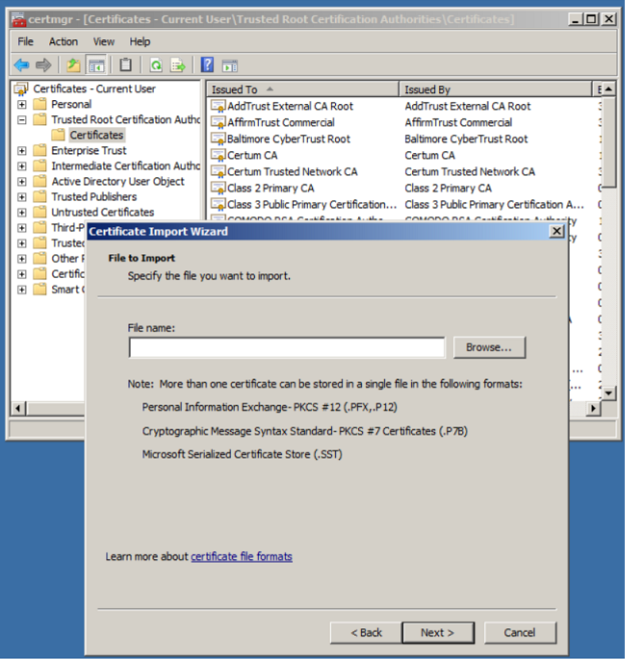Expand the Intermediate Certification Authorities node

(x=22, y=166)
